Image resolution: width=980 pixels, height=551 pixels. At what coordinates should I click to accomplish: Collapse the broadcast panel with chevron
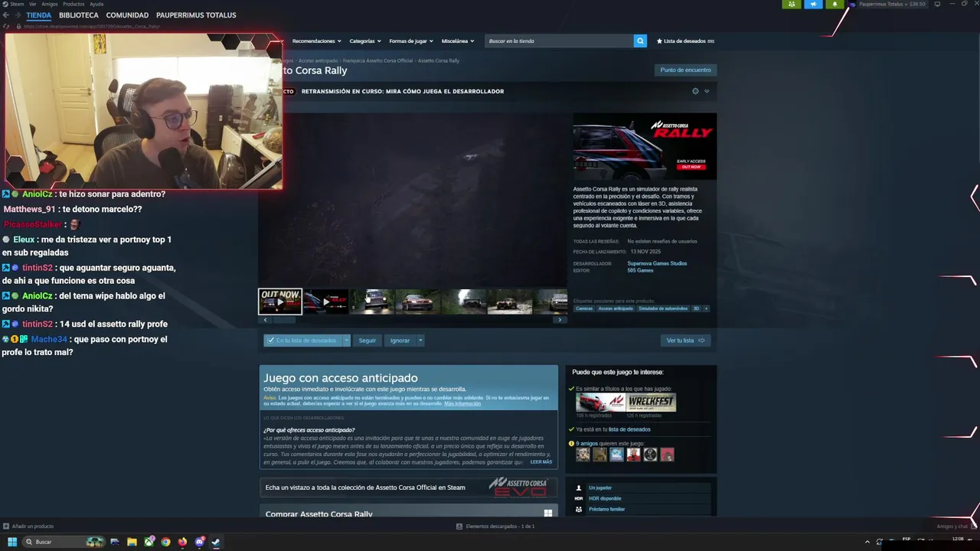pyautogui.click(x=707, y=91)
